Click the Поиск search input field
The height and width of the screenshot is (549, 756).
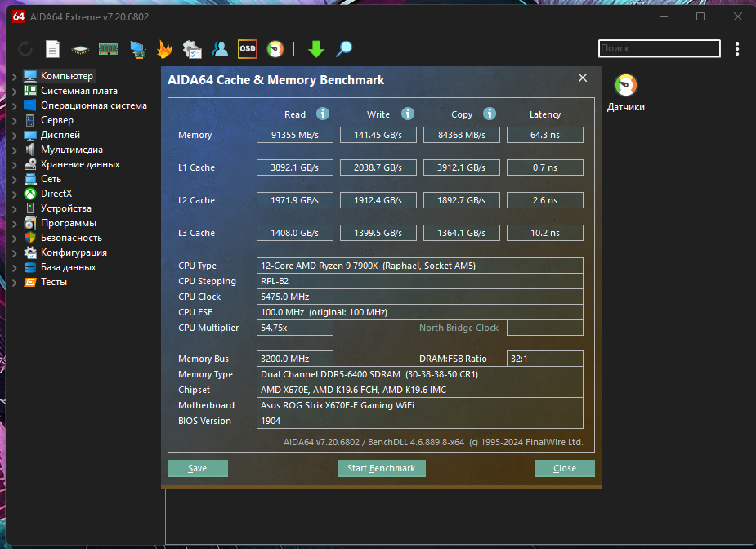[659, 49]
